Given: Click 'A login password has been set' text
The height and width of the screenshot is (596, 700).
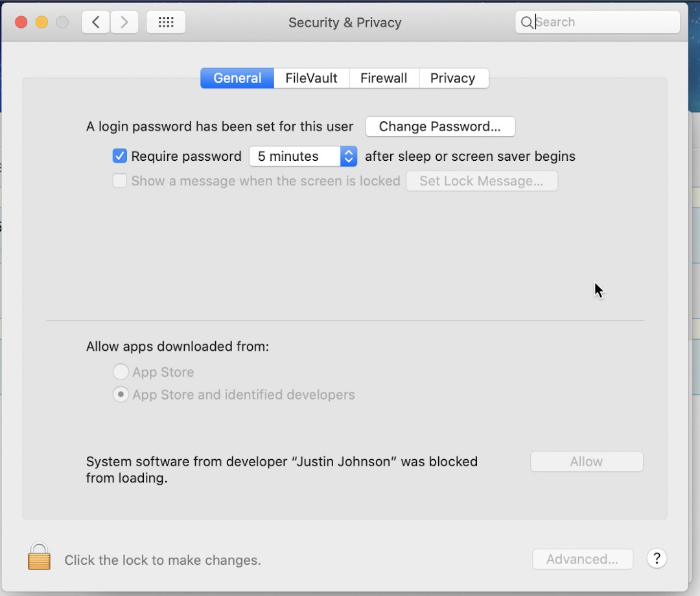Looking at the screenshot, I should [x=220, y=126].
